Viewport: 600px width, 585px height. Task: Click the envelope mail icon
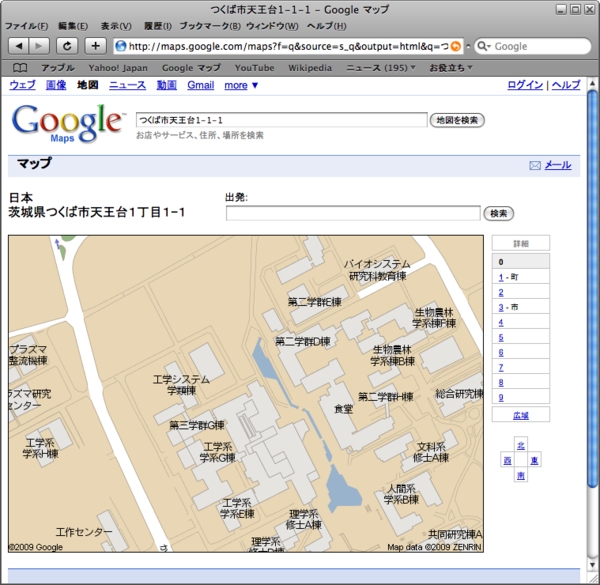[x=535, y=165]
